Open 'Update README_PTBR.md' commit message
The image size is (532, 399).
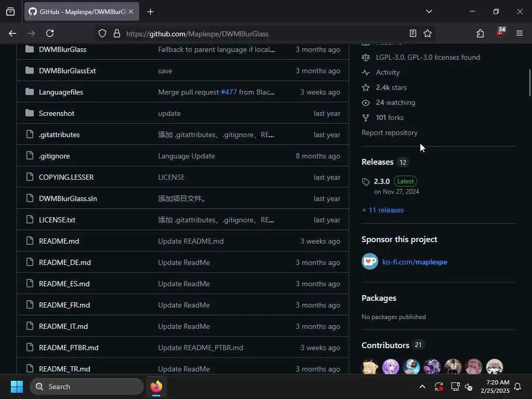point(201,348)
